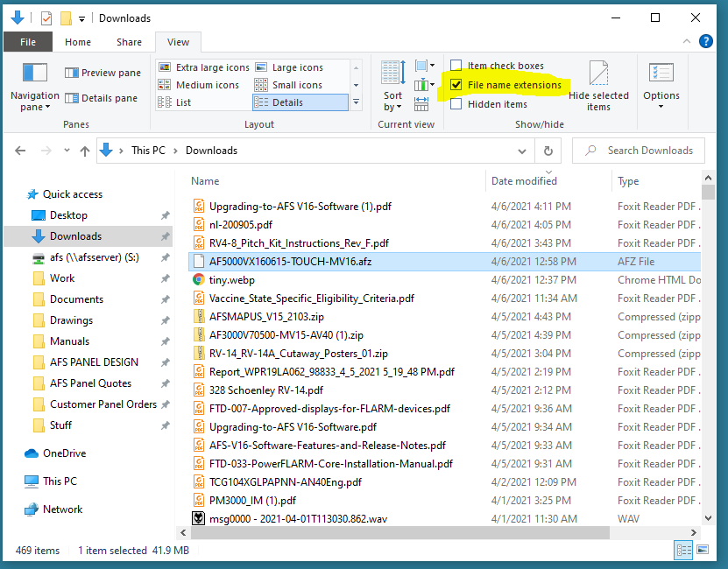Click the vertical scrollbar down arrow
This screenshot has height=569, width=728.
[708, 518]
